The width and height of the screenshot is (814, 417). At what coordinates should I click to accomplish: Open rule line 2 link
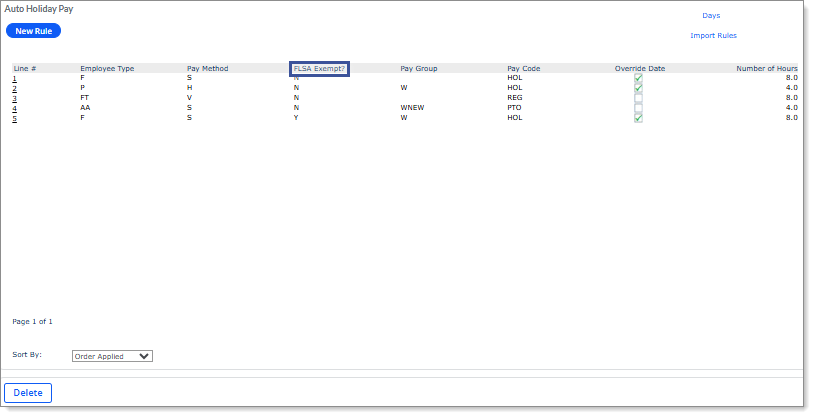(x=15, y=88)
